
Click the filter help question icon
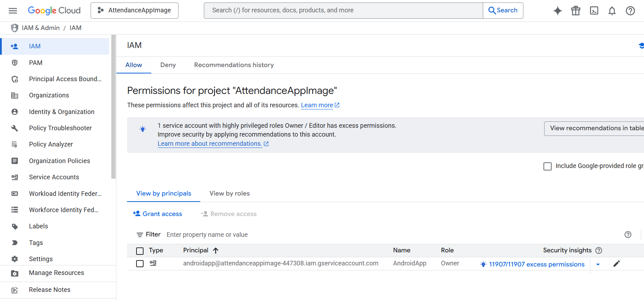tap(628, 235)
